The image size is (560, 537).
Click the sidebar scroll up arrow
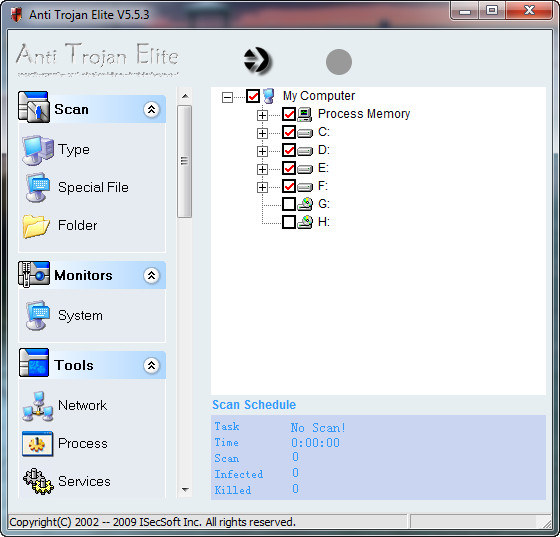[x=185, y=96]
